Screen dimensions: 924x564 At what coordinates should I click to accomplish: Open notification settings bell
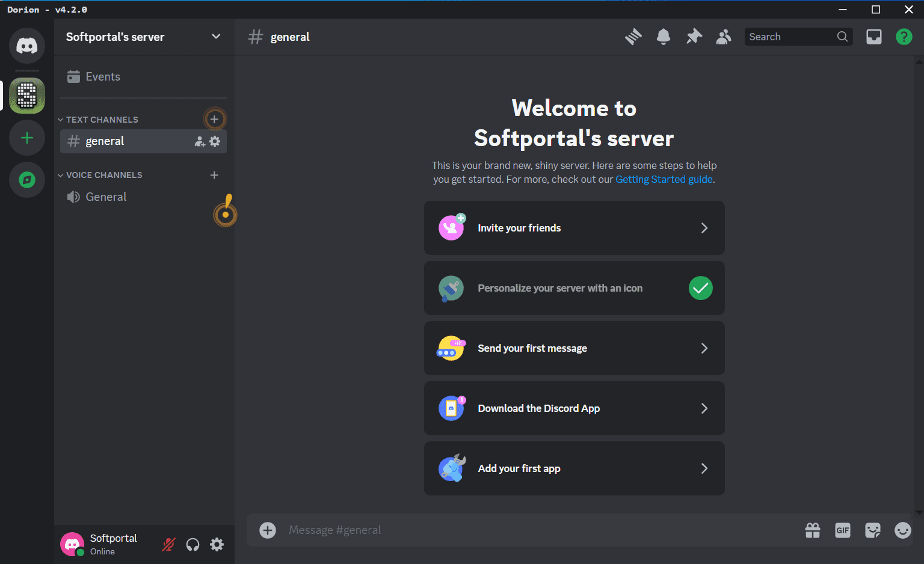(x=664, y=37)
